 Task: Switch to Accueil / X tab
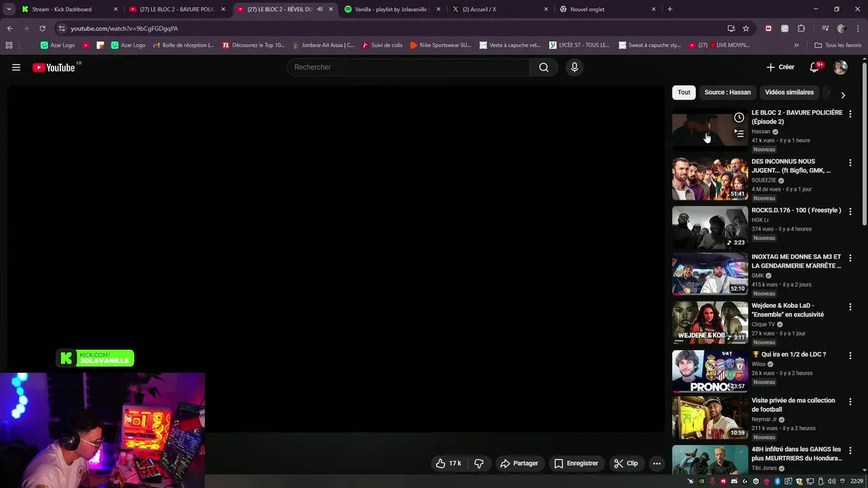(x=500, y=9)
